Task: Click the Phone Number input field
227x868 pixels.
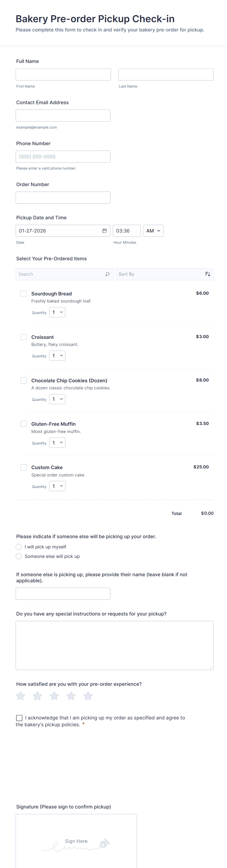Action: coord(63,157)
